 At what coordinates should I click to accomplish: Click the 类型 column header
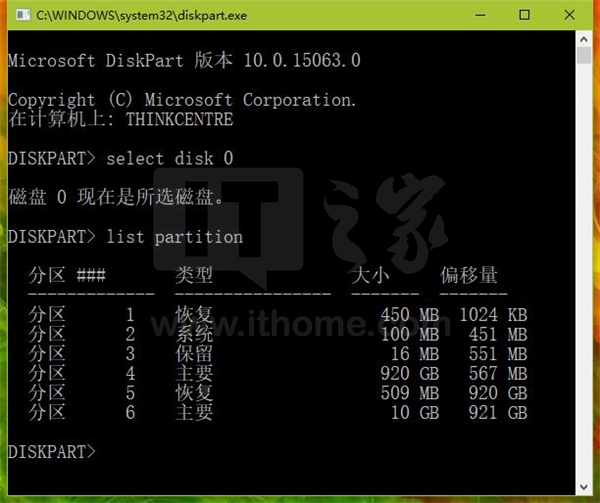[x=194, y=274]
